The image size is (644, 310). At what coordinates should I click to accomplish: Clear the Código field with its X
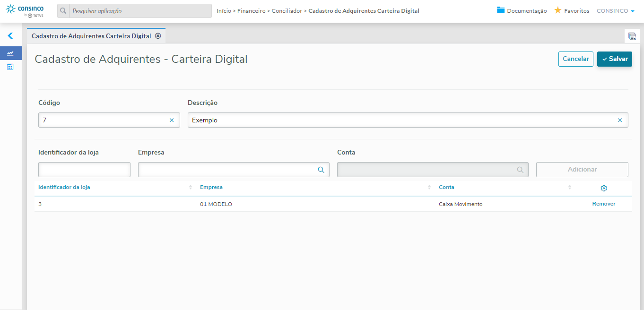pos(172,121)
